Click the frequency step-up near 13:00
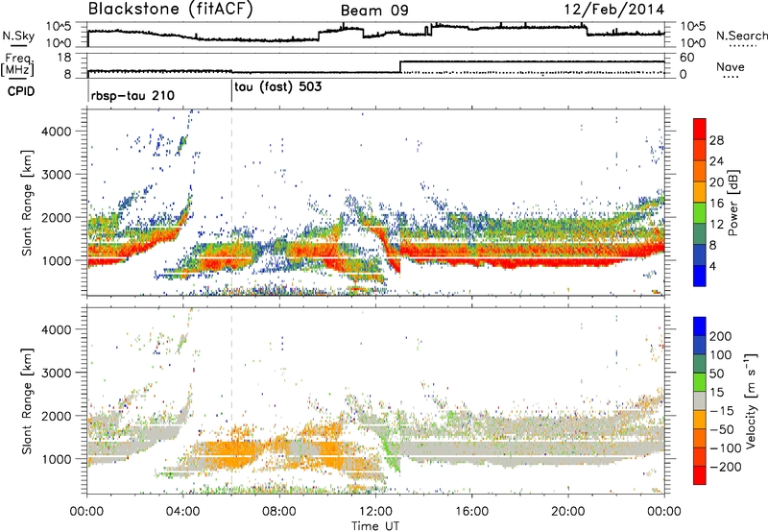The image size is (768, 532). click(400, 66)
